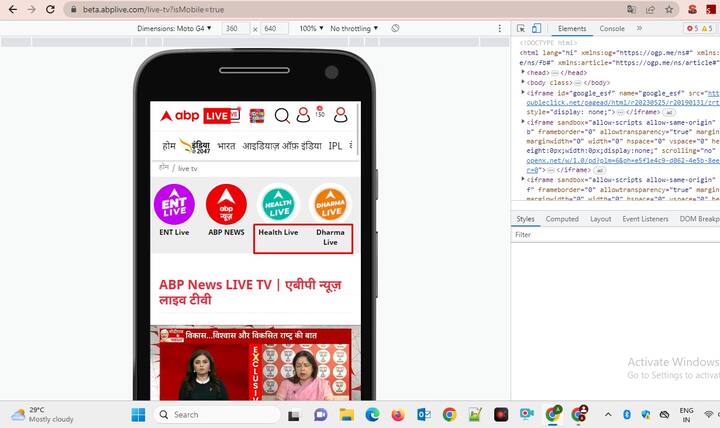Click the Filter input in Styles pane
Screen dimensions: 720x428
coord(610,234)
